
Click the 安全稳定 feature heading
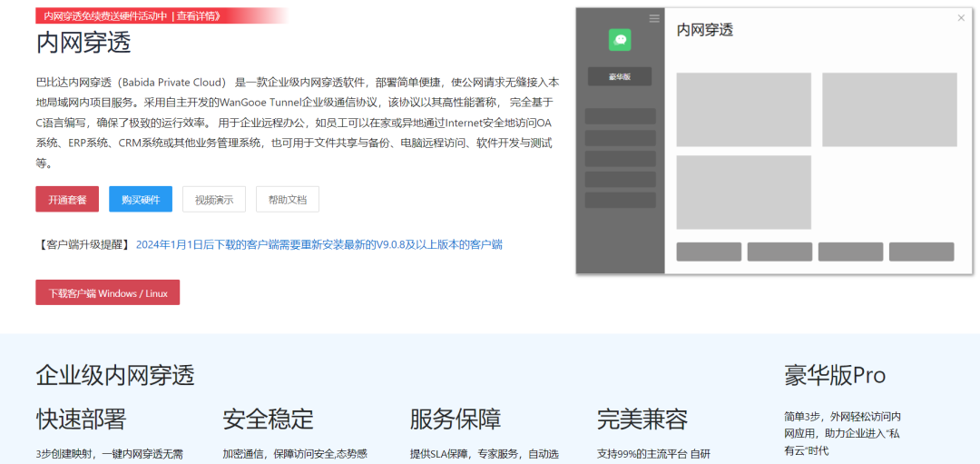(x=268, y=419)
